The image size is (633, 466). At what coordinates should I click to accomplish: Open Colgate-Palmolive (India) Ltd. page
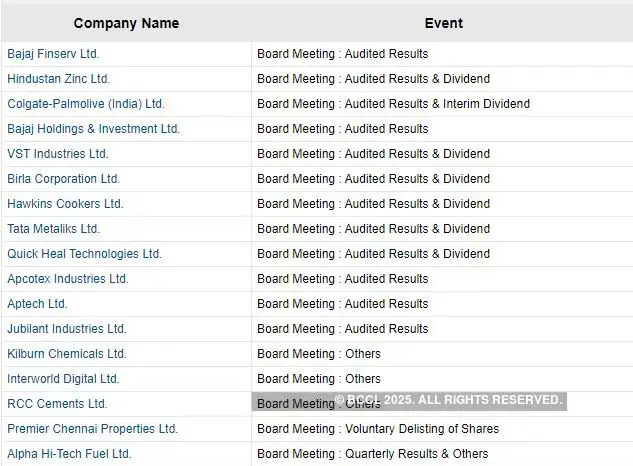(x=85, y=104)
